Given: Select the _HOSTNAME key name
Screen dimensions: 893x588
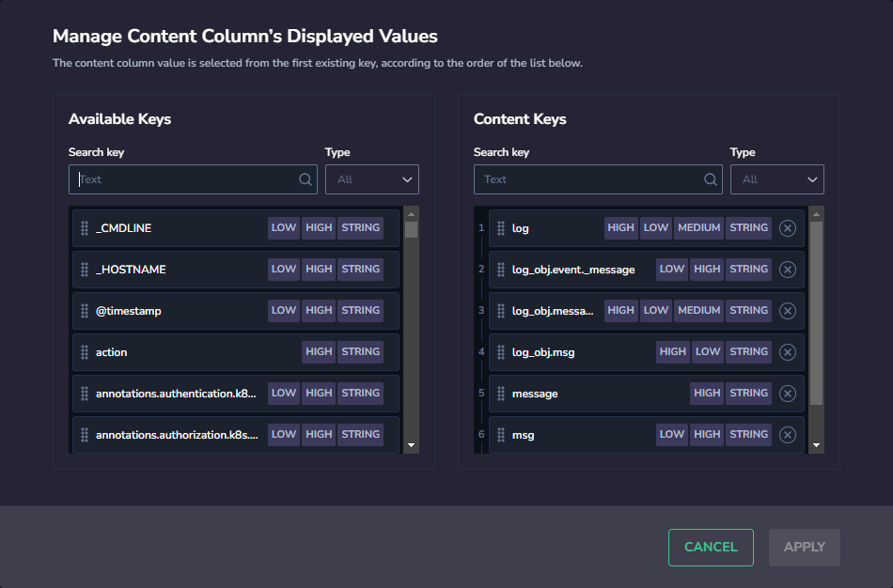Looking at the screenshot, I should (131, 270).
